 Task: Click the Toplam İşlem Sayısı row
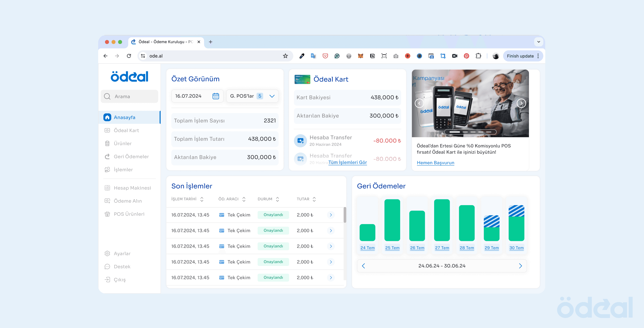[x=225, y=121]
